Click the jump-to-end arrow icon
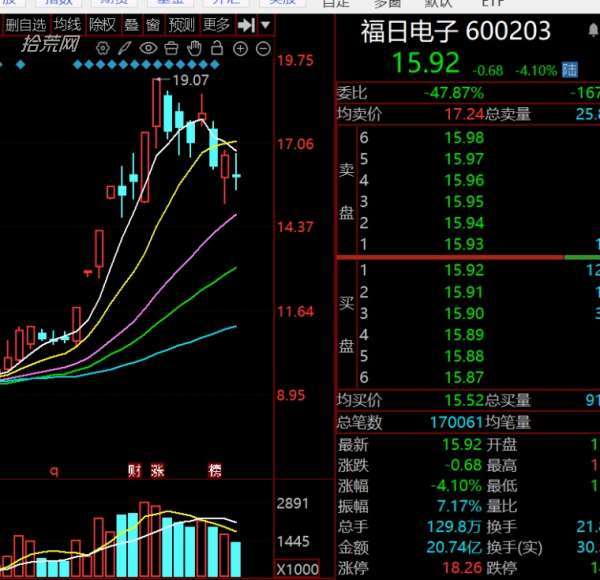 pyautogui.click(x=246, y=26)
